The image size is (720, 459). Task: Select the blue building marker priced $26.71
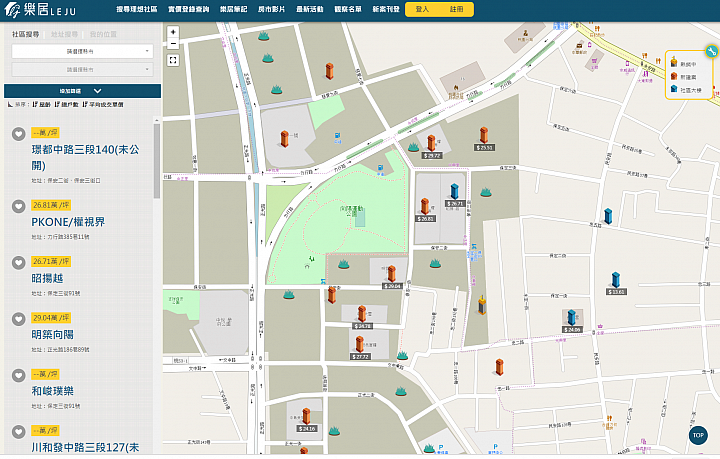(454, 191)
